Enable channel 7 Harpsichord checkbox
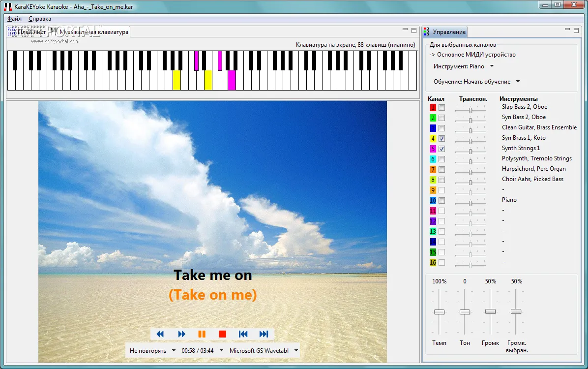This screenshot has height=369, width=588. click(442, 170)
